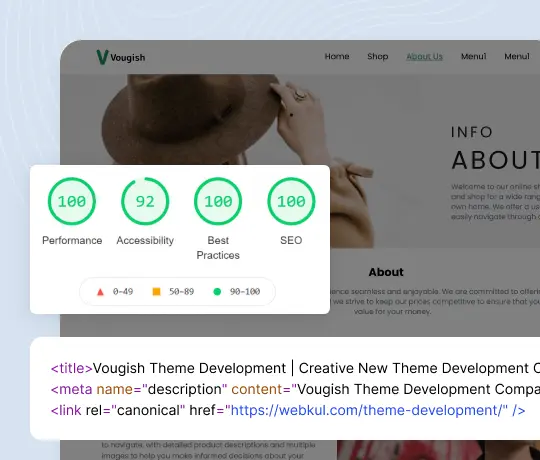Image resolution: width=540 pixels, height=460 pixels.
Task: Click the 0-49 legend range text
Action: pyautogui.click(x=123, y=292)
